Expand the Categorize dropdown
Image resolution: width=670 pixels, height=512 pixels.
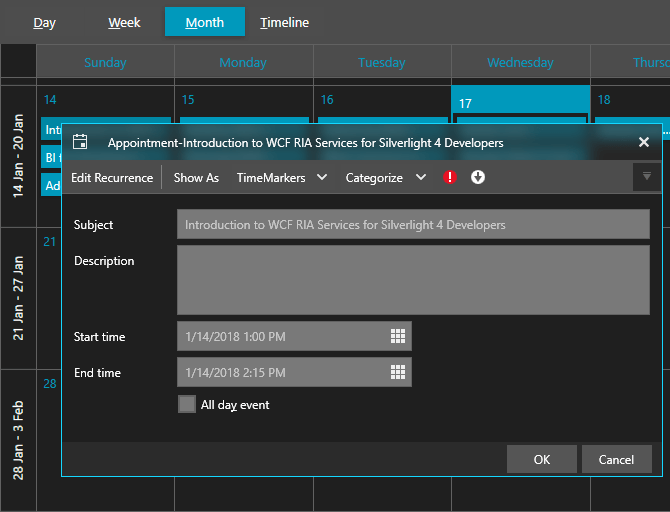(x=421, y=177)
